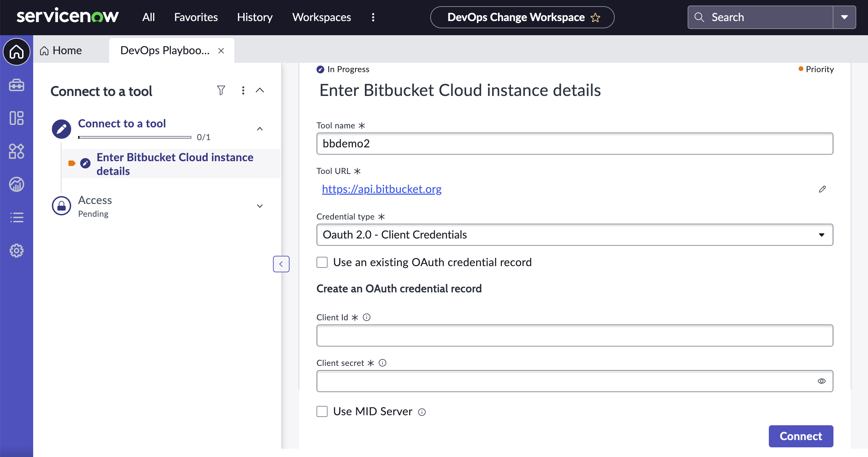Click the Priority indicator label

(816, 69)
